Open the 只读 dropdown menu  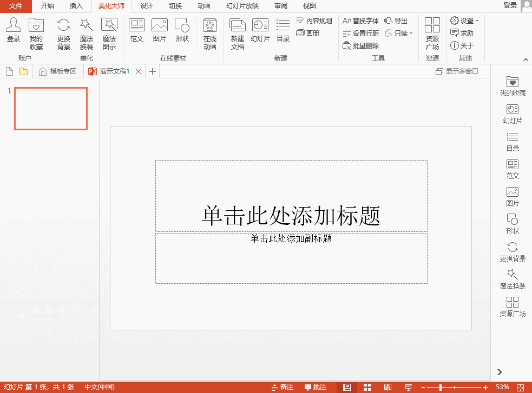tap(399, 34)
